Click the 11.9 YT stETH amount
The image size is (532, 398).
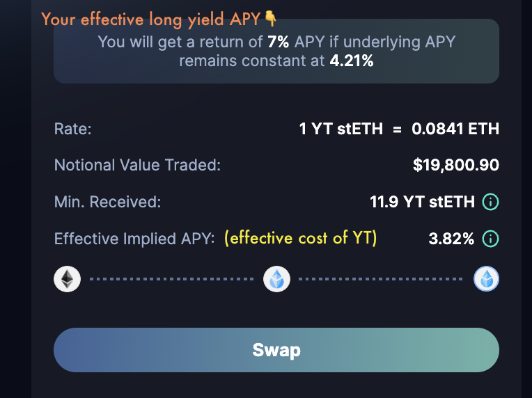[422, 202]
